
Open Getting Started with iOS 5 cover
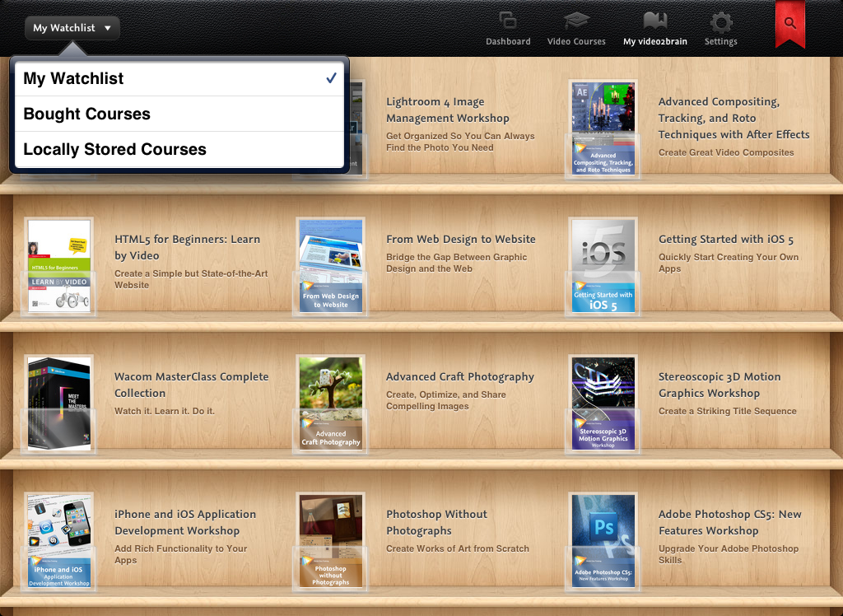[603, 266]
